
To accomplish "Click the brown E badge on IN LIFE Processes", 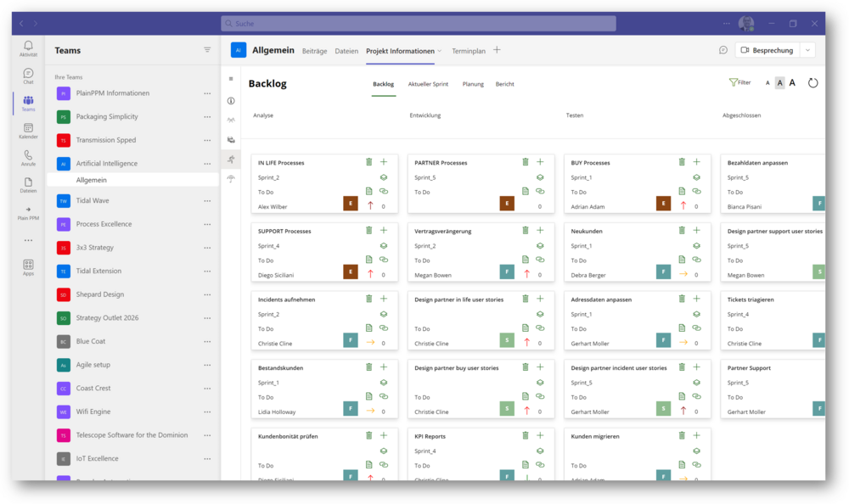I will 350,204.
